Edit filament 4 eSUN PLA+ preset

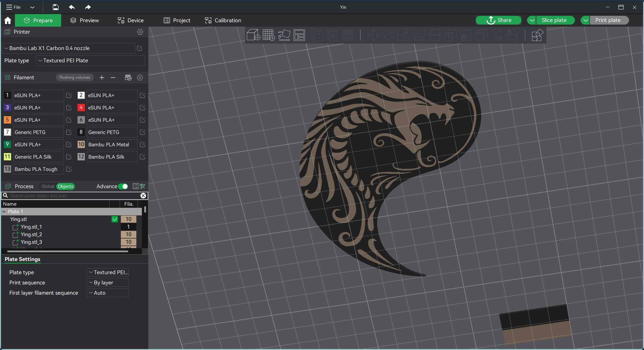coord(142,108)
